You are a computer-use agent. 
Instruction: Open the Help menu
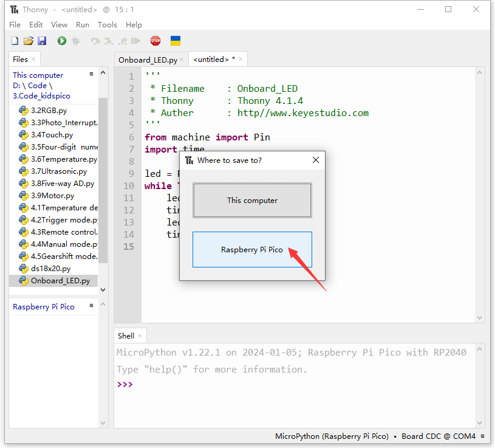click(x=134, y=25)
